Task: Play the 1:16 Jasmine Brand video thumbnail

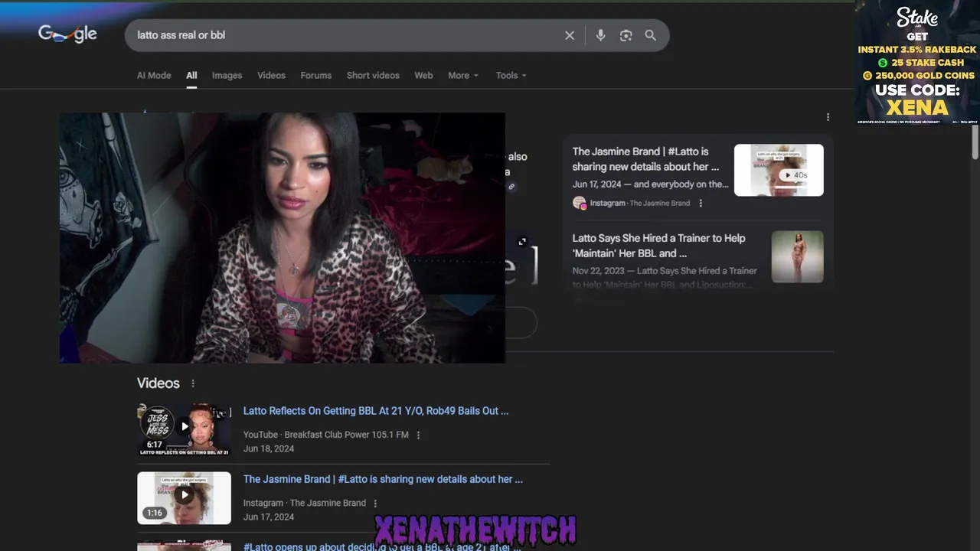Action: pos(184,498)
